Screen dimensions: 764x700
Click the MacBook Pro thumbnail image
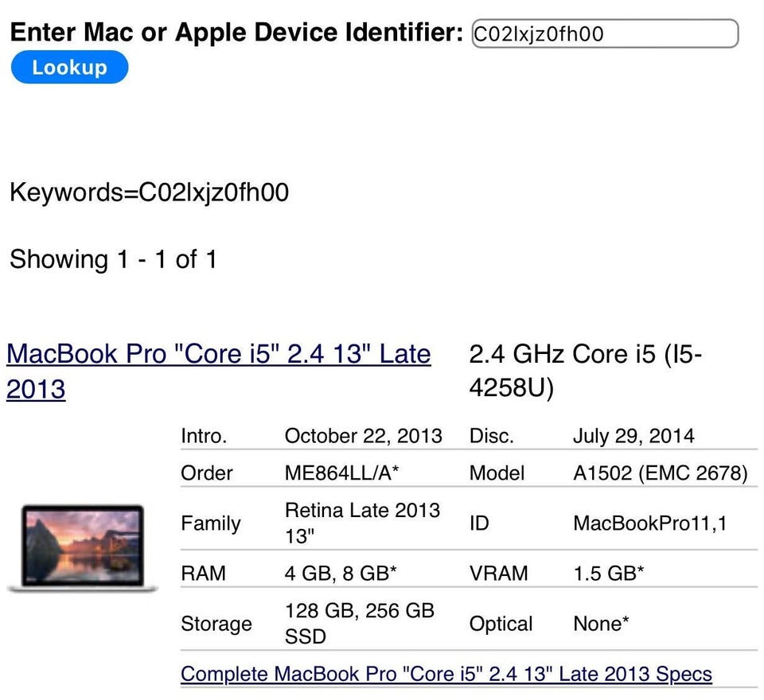[x=83, y=548]
